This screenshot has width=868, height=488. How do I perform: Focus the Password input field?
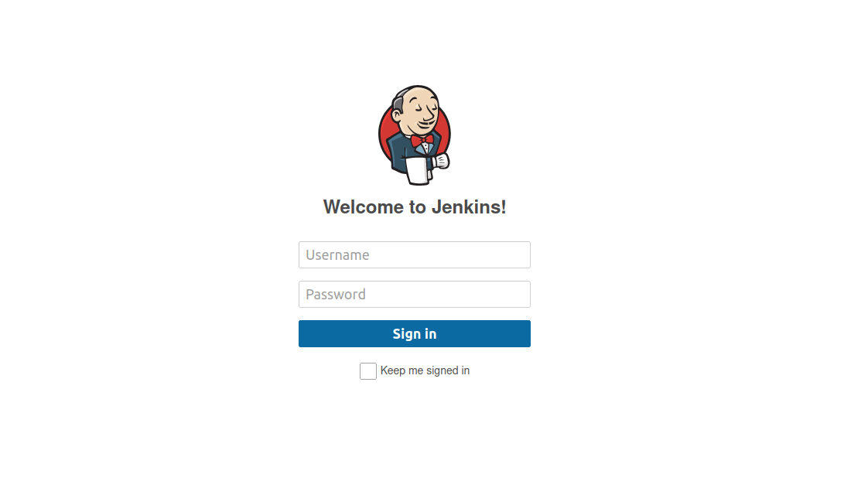[415, 295]
